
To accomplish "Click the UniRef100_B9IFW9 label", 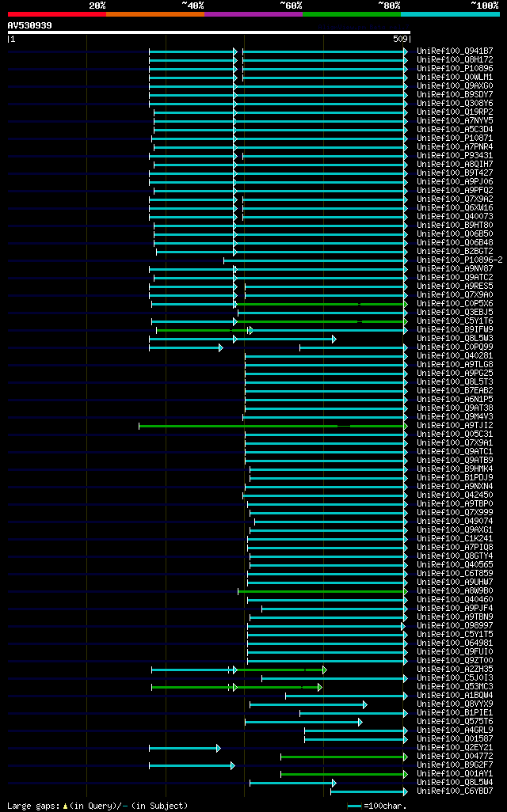I will pyautogui.click(x=456, y=330).
